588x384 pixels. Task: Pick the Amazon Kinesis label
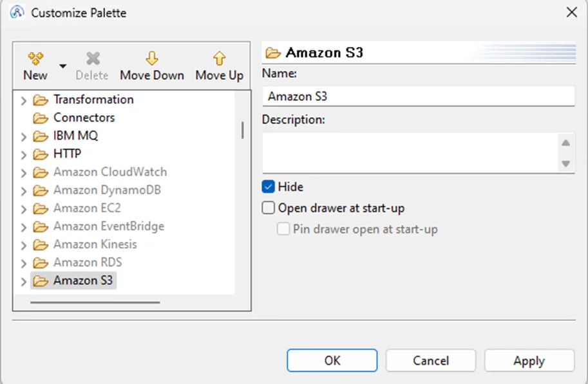(x=95, y=244)
